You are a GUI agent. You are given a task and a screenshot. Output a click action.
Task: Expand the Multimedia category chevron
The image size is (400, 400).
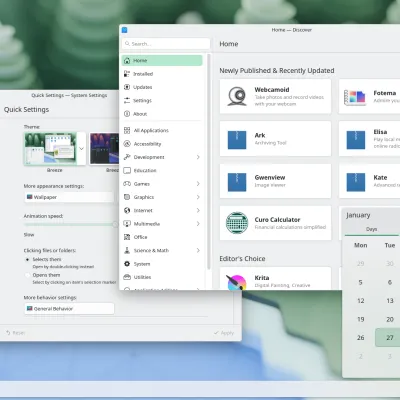pyautogui.click(x=198, y=224)
